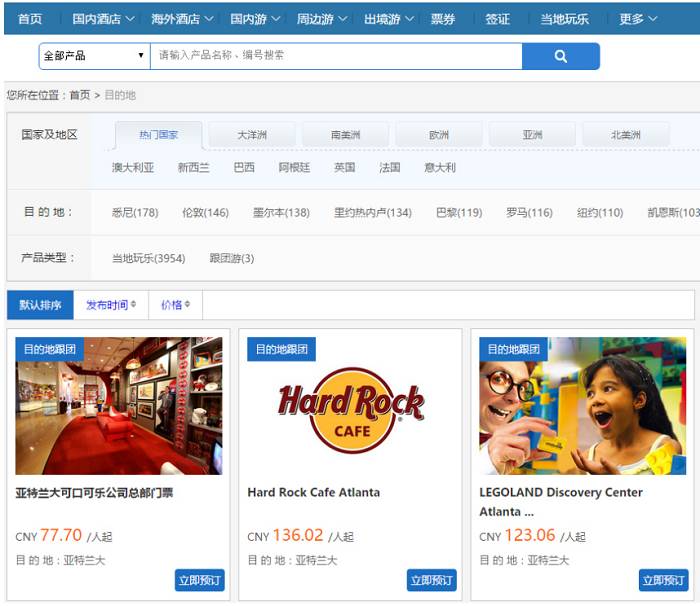Choose country 阿根廷
The width and height of the screenshot is (700, 606).
click(294, 167)
